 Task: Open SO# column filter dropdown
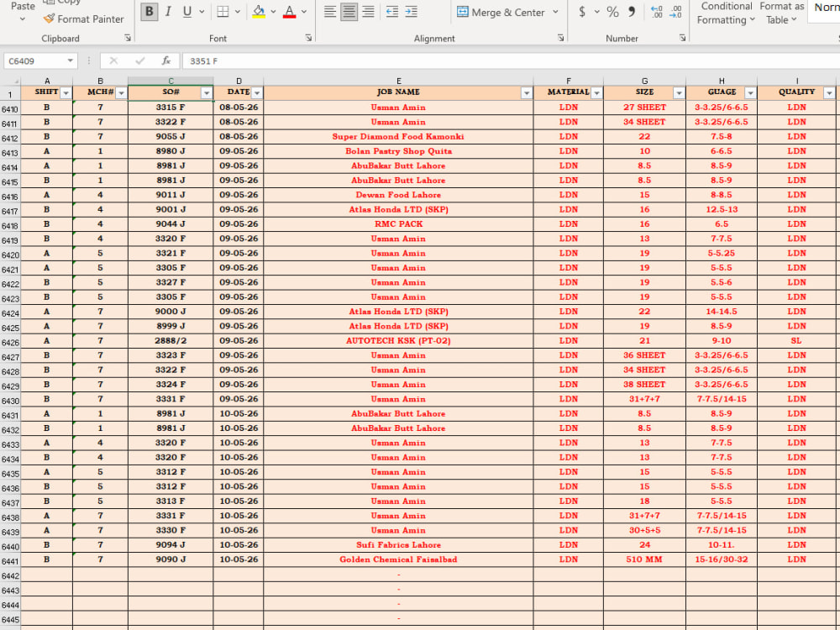207,93
